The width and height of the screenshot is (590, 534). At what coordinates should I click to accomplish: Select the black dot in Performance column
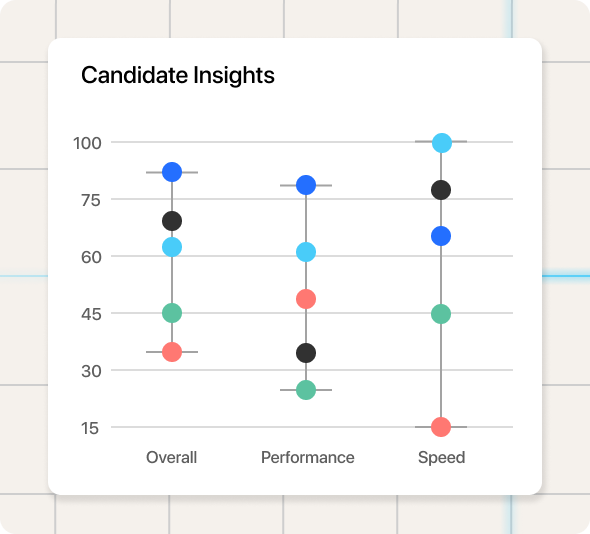[x=306, y=353]
